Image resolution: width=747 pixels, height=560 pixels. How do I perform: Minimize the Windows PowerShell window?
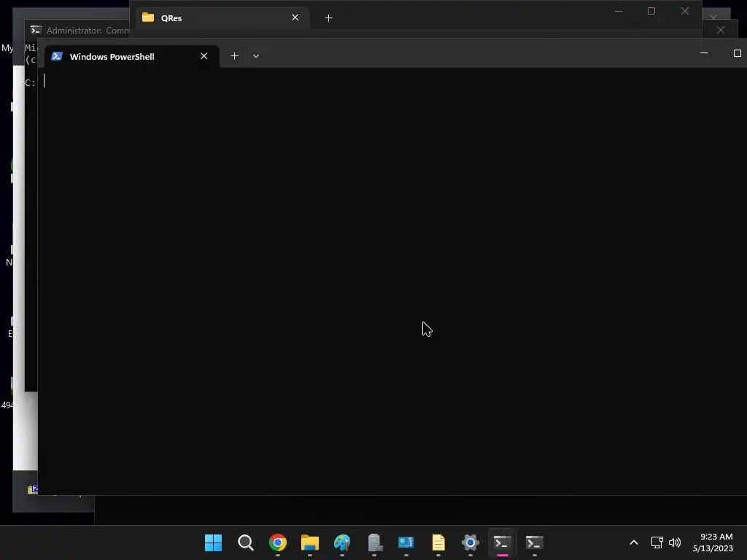(704, 53)
